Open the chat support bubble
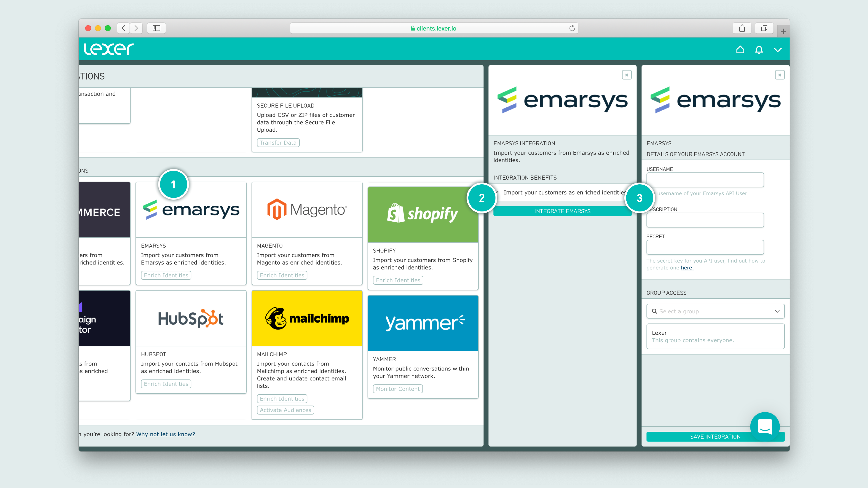 [x=764, y=426]
